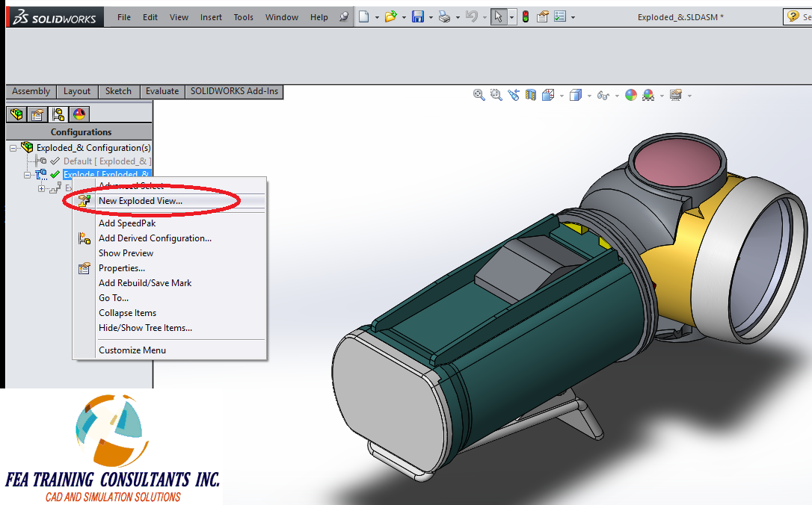Click Customize Menu at the menu bottom
This screenshot has width=812, height=505.
[132, 350]
